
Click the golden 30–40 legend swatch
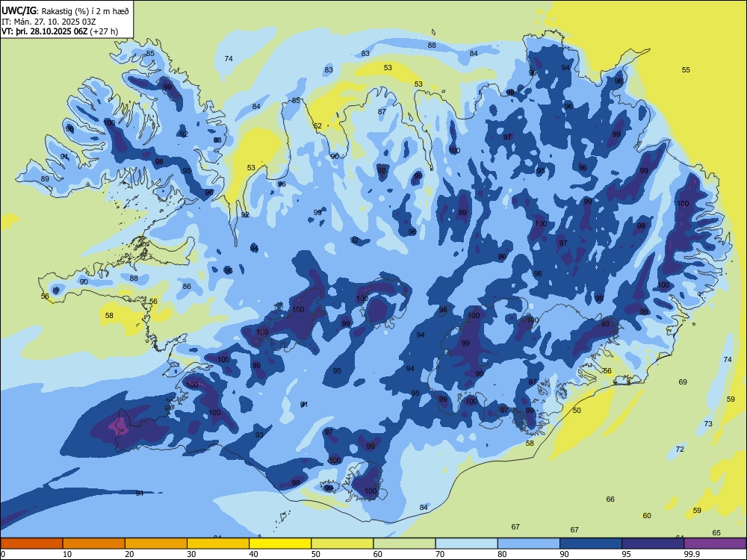point(218,544)
